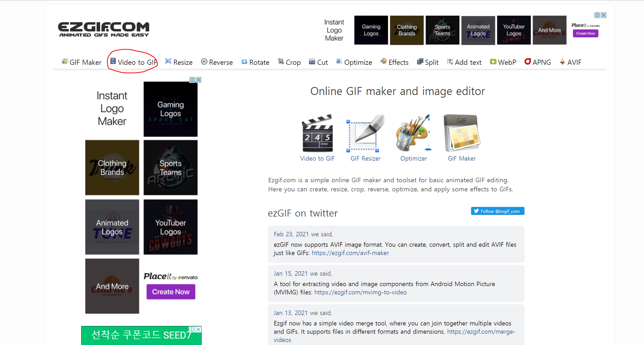Click the Gaming Logos thumbnail in sidebar
Screen dimensions: 644x345
(171, 109)
